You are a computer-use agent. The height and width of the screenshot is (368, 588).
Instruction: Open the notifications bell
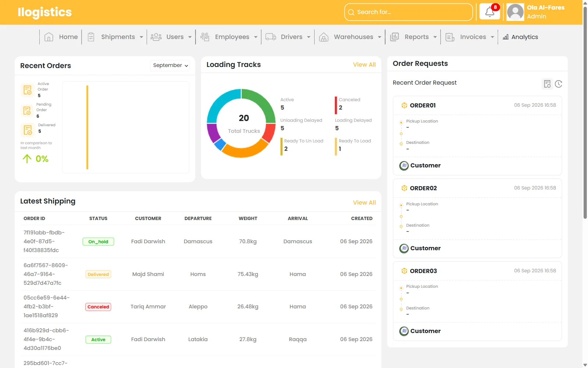pyautogui.click(x=490, y=12)
